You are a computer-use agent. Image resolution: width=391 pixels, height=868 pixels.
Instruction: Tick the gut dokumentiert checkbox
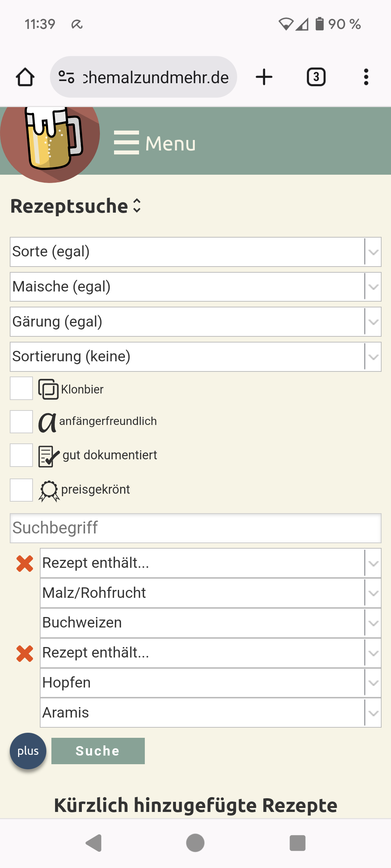click(21, 455)
